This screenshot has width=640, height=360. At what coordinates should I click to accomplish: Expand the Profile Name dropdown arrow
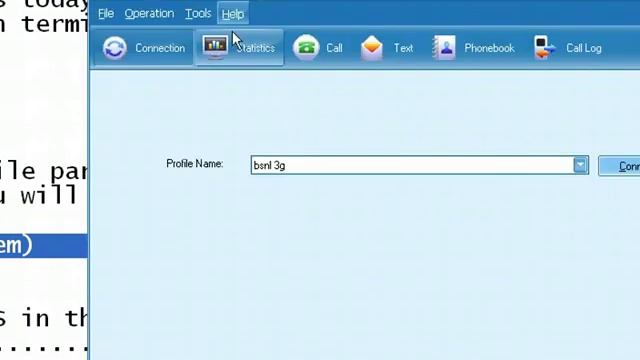click(x=580, y=165)
